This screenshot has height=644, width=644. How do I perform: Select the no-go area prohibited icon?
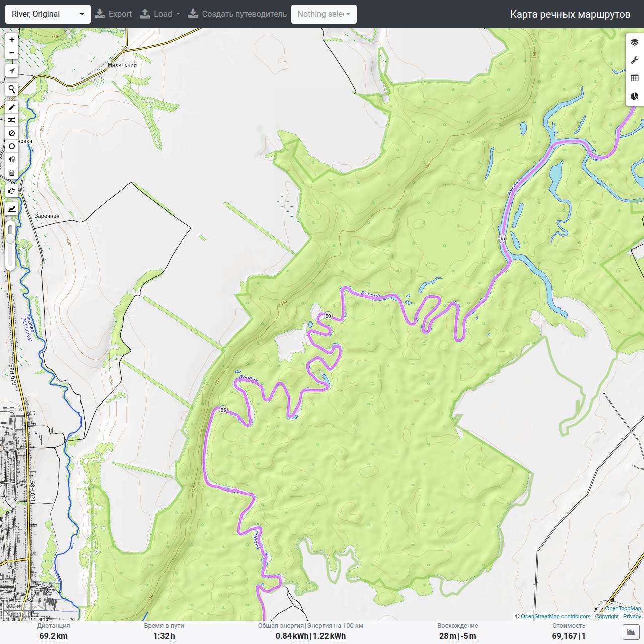[x=12, y=133]
